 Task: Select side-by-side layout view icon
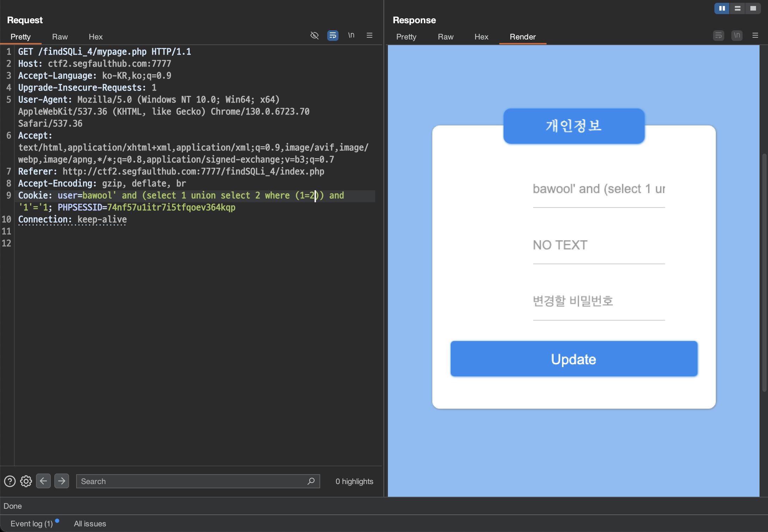point(722,8)
